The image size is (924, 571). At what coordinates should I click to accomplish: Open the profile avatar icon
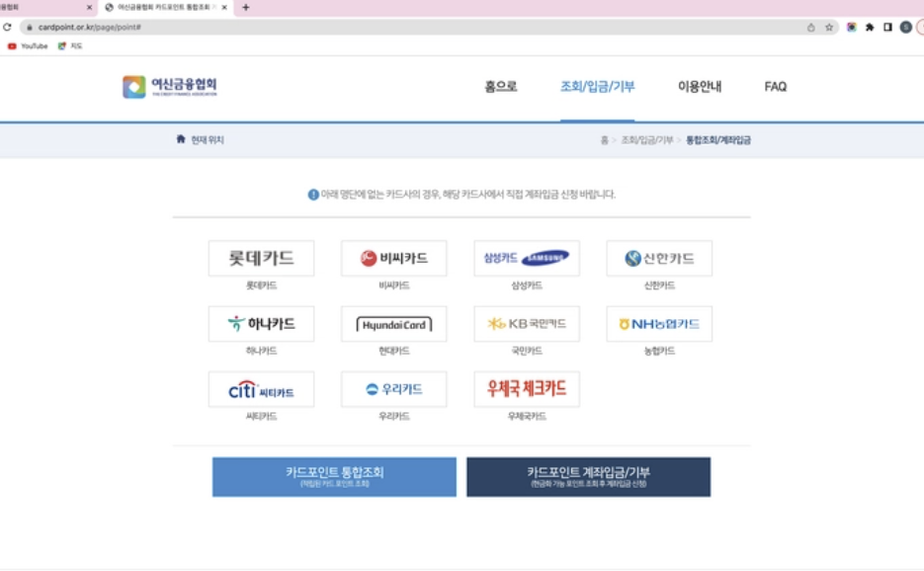(x=906, y=27)
